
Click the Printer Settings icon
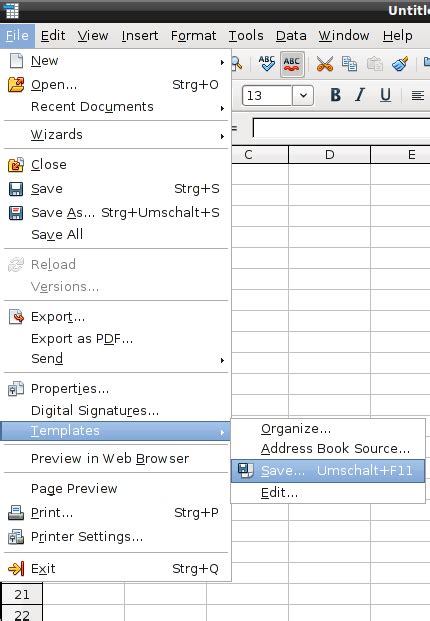[16, 537]
